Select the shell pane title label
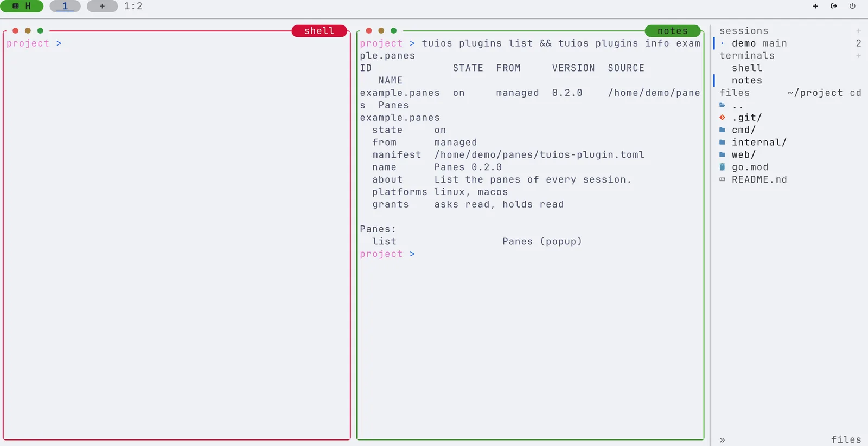The height and width of the screenshot is (446, 868). pyautogui.click(x=319, y=31)
